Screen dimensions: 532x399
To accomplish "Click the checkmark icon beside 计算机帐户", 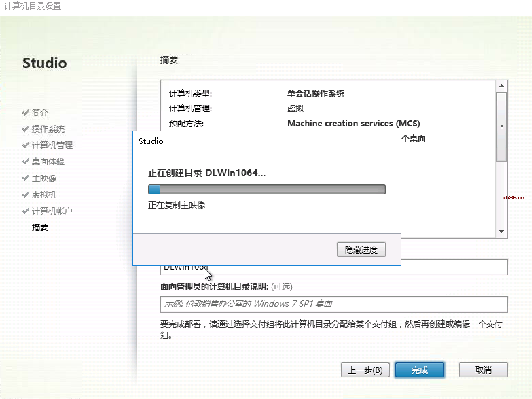I will (26, 211).
